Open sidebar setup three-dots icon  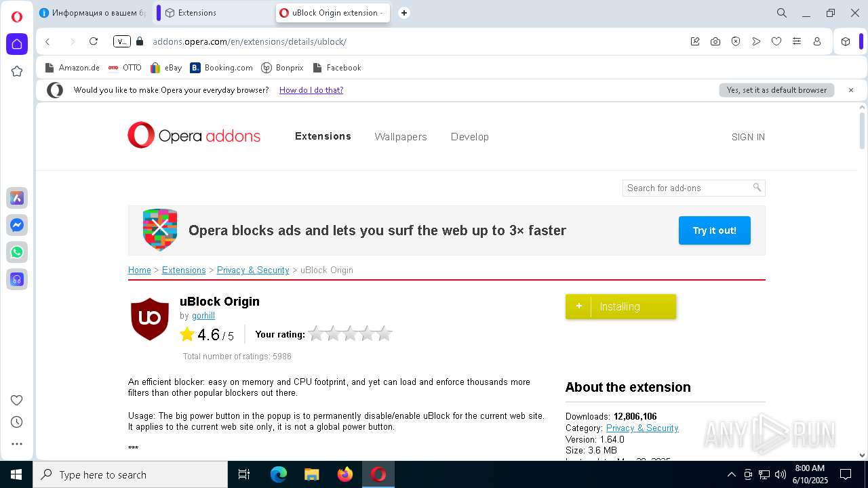17,444
